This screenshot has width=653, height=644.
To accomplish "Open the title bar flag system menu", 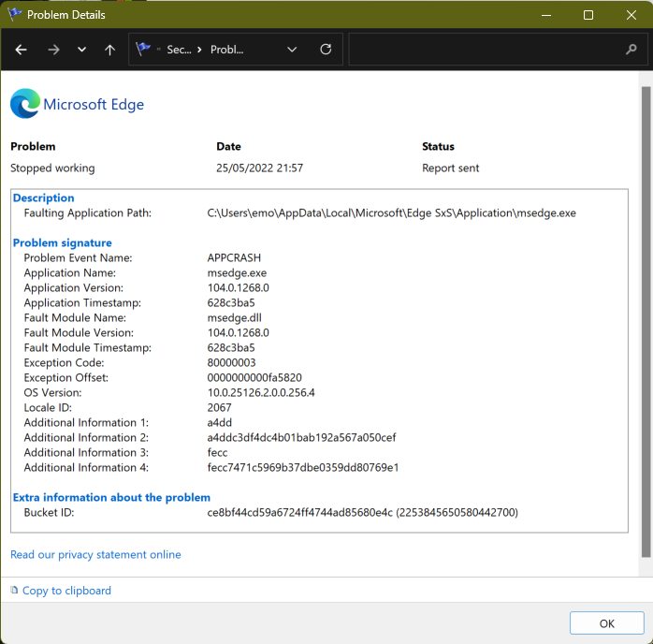I will tap(15, 15).
